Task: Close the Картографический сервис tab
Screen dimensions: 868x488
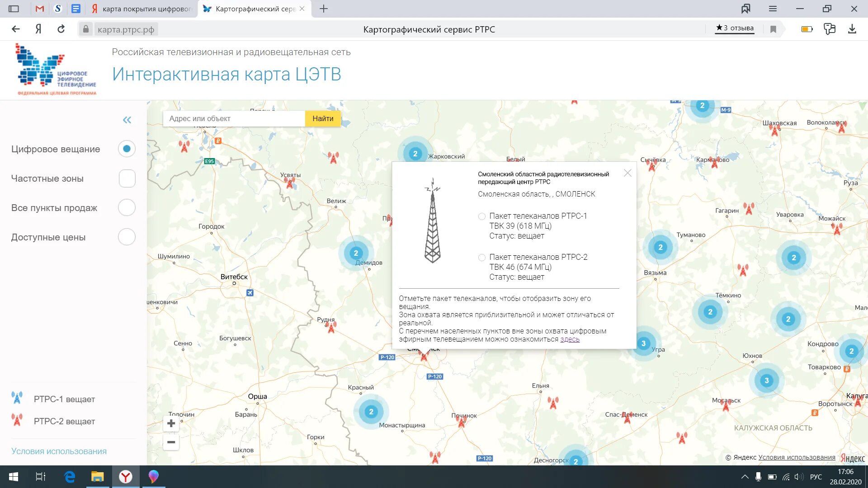Action: coord(302,9)
